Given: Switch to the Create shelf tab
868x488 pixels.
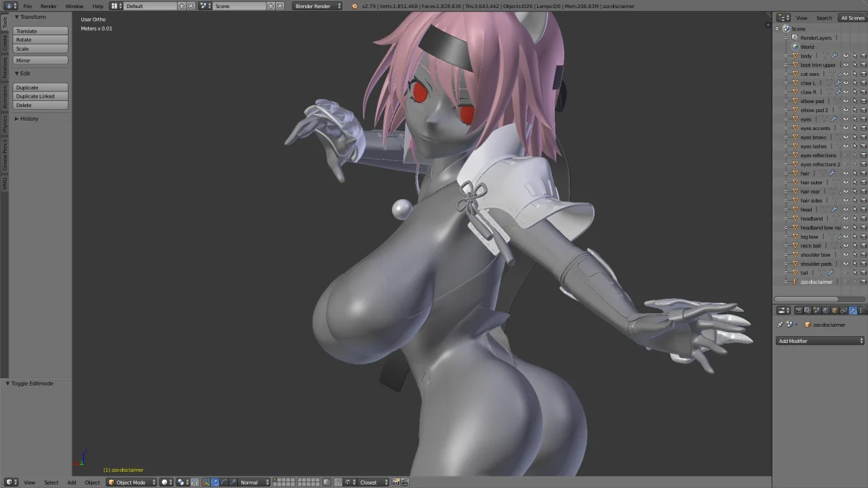Looking at the screenshot, I should (5, 42).
